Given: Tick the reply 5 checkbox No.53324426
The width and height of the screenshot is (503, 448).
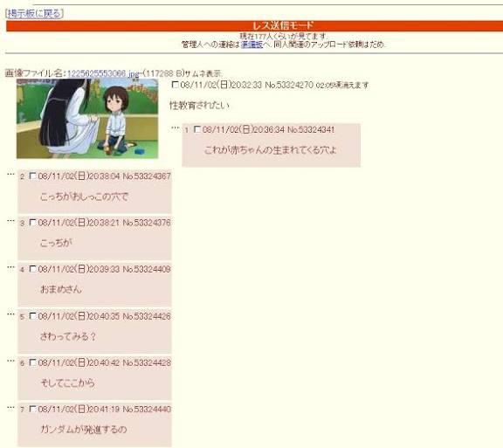Looking at the screenshot, I should coord(32,316).
